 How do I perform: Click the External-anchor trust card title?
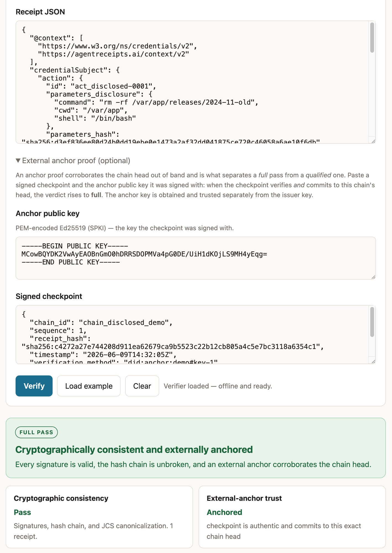244,498
